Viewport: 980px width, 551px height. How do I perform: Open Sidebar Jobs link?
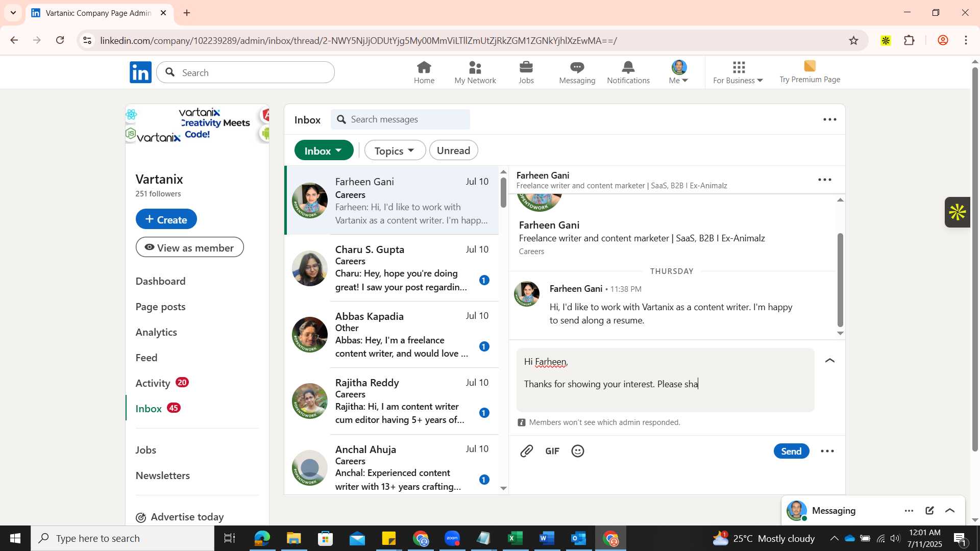pos(146,450)
